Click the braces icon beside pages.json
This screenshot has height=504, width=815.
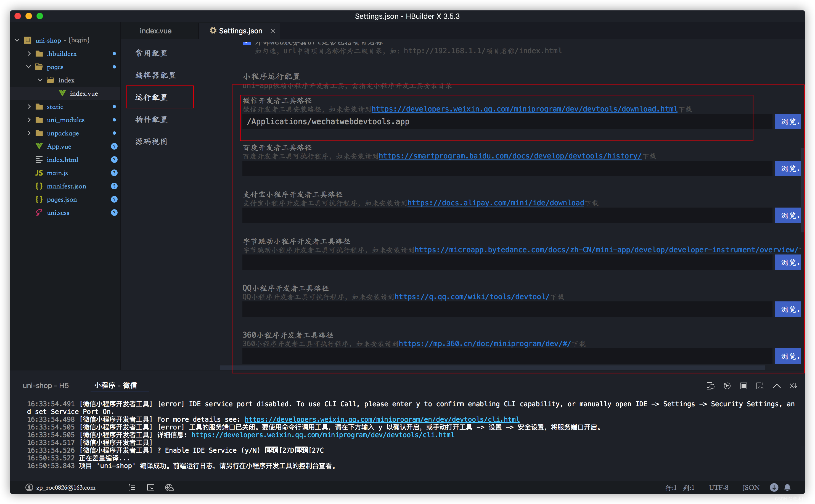39,199
